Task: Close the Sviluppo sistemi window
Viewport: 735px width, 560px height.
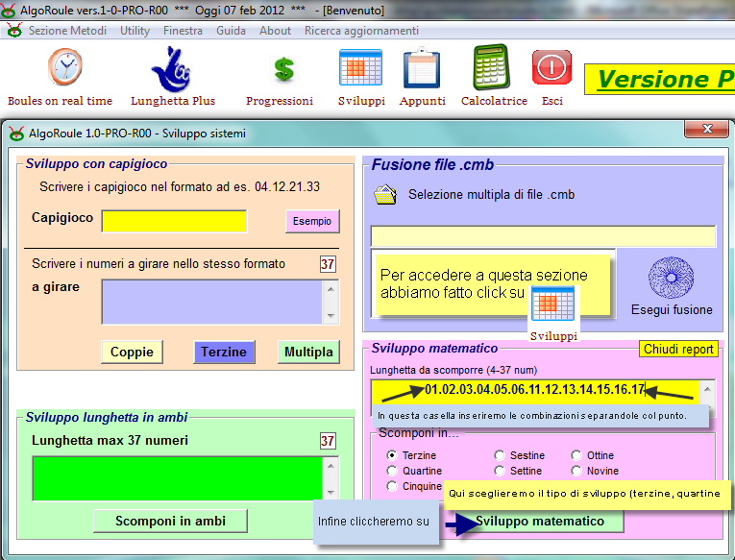Action: point(707,129)
